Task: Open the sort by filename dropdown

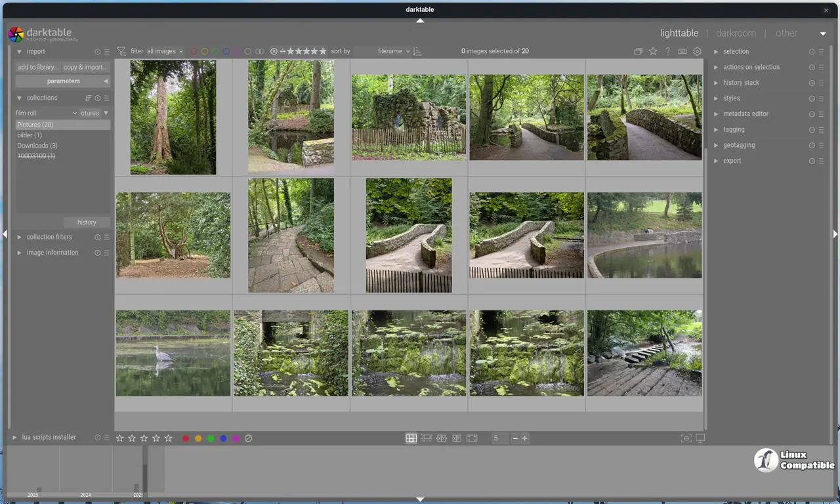Action: pyautogui.click(x=394, y=51)
